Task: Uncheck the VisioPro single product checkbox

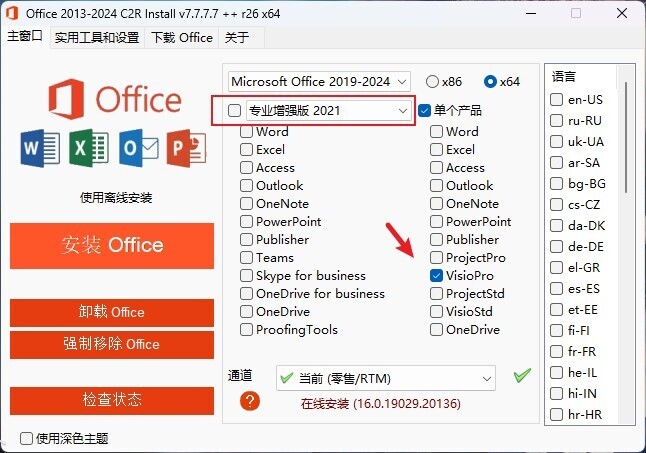Action: click(436, 276)
